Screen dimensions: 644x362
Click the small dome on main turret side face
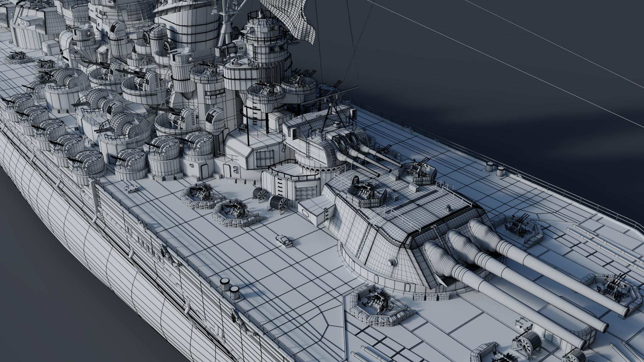(x=392, y=262)
